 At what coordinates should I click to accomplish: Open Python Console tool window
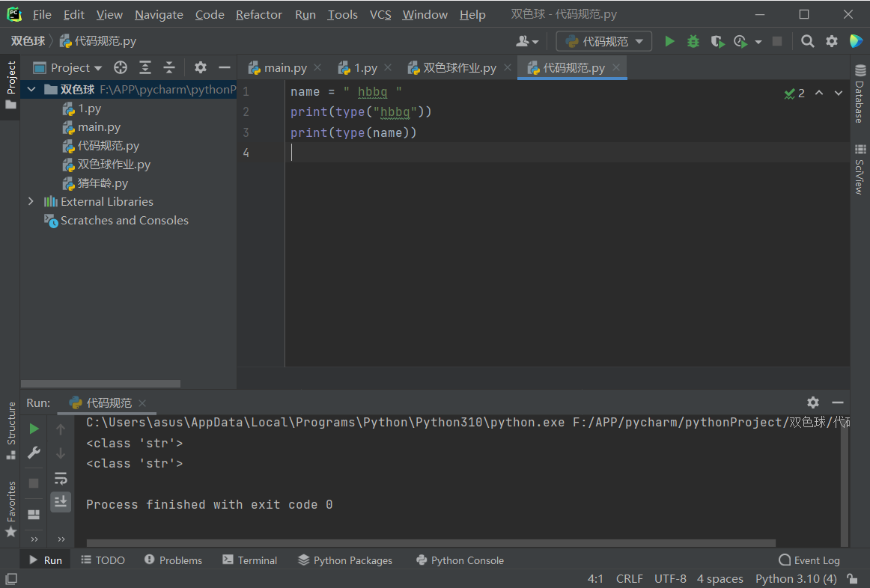tap(460, 560)
